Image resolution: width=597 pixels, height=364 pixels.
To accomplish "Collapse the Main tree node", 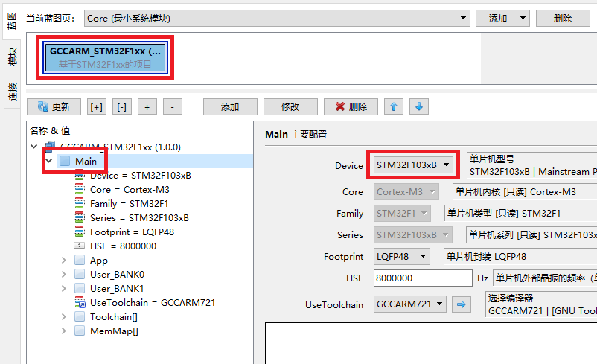I will (x=48, y=161).
